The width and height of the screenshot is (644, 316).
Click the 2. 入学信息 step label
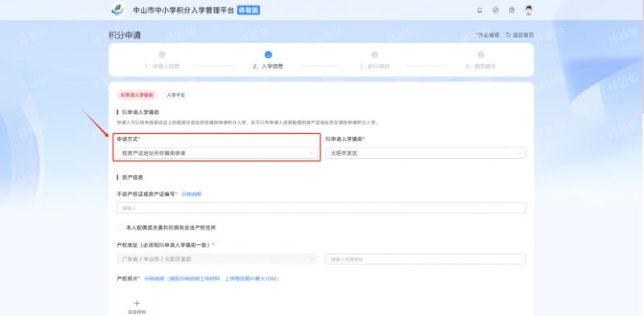coord(268,66)
